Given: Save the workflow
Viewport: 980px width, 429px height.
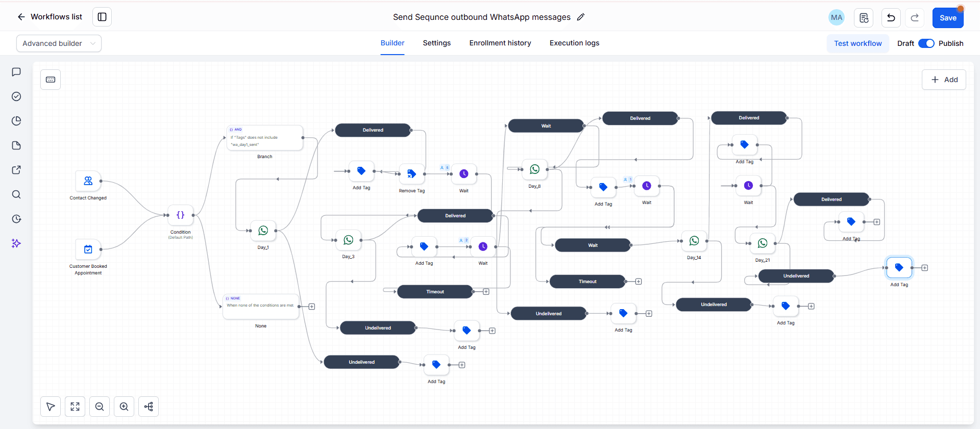Looking at the screenshot, I should pos(948,18).
